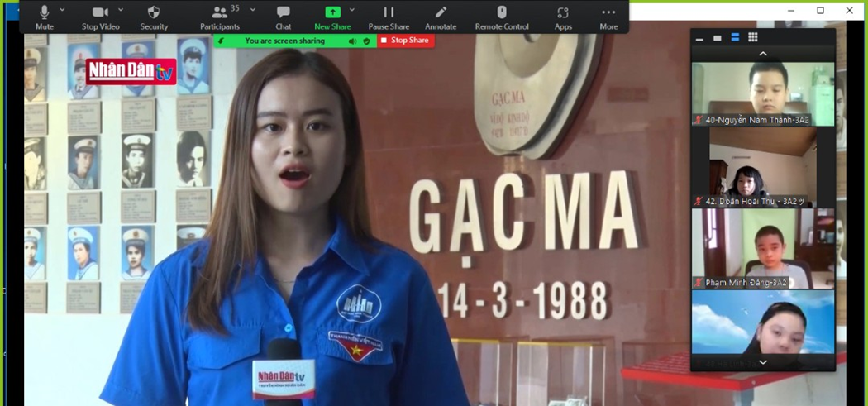Select Nguyễn Nam Thành video thumbnail
This screenshot has height=406, width=868.
pyautogui.click(x=763, y=93)
